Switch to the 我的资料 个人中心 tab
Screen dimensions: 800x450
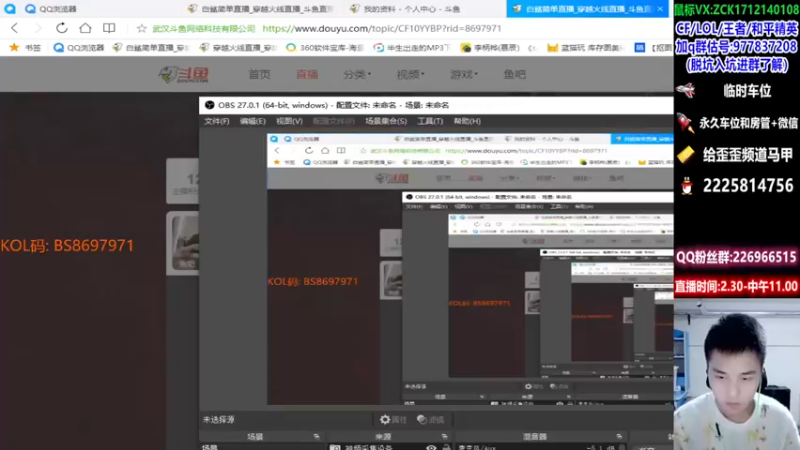coord(406,9)
